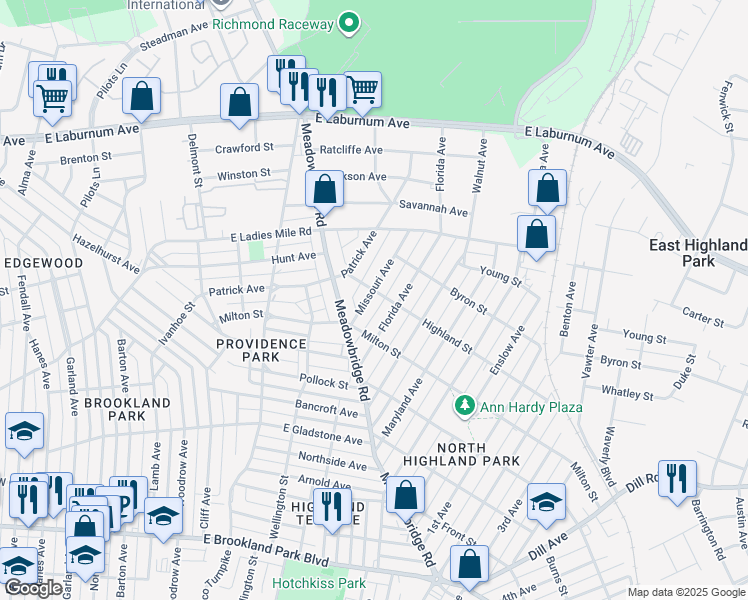Open the school marker near 3rd Ave

(547, 503)
